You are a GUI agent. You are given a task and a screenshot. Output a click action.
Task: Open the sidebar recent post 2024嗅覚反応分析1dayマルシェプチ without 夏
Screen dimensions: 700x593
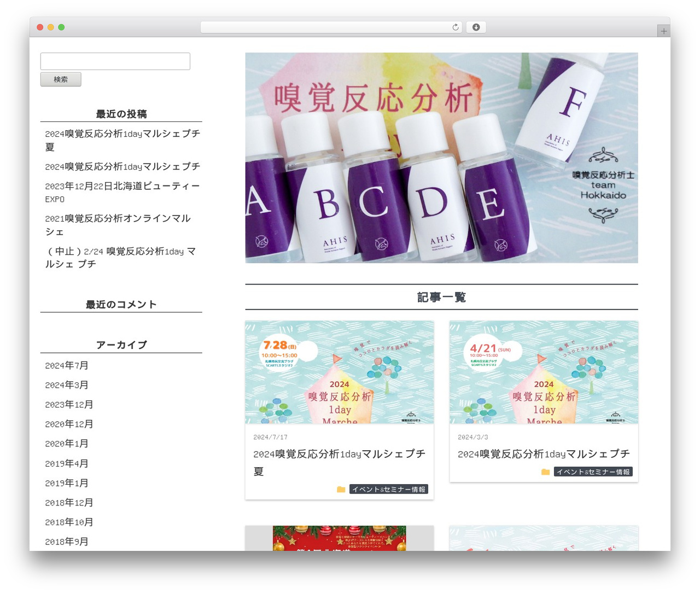coord(122,166)
